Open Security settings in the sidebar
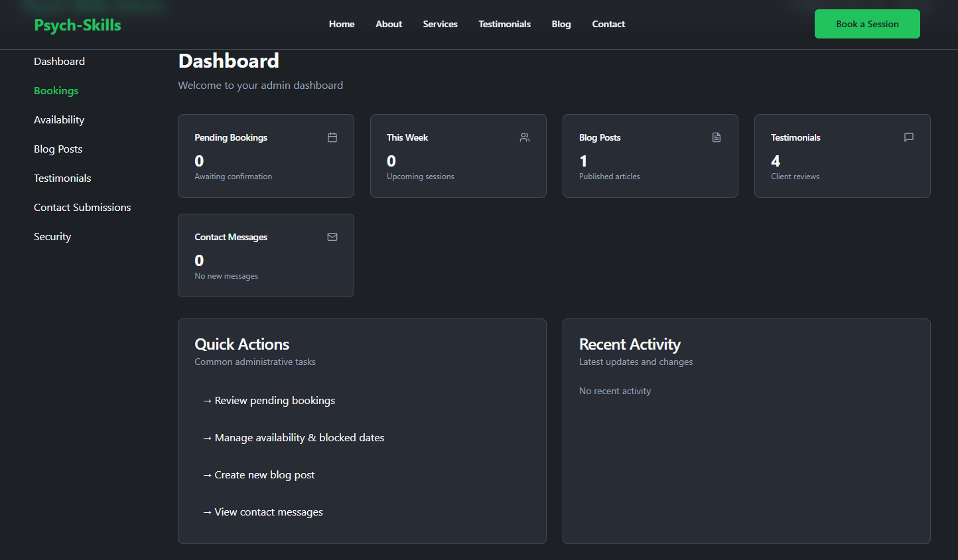The height and width of the screenshot is (560, 958). click(52, 236)
